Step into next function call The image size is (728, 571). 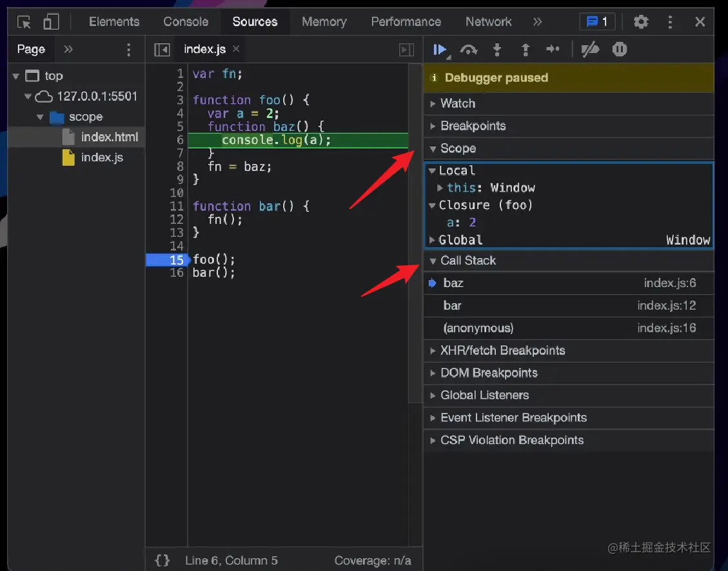pos(497,50)
